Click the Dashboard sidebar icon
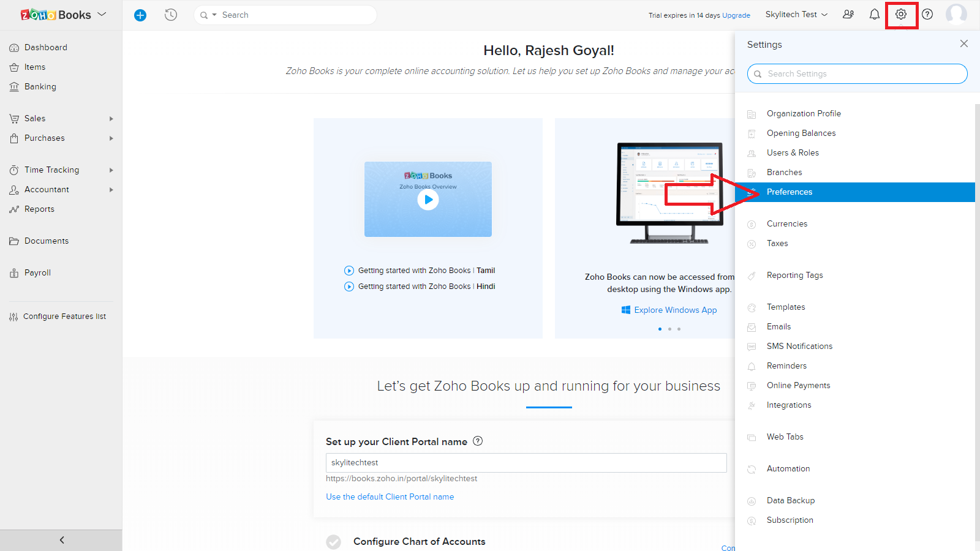 coord(14,48)
